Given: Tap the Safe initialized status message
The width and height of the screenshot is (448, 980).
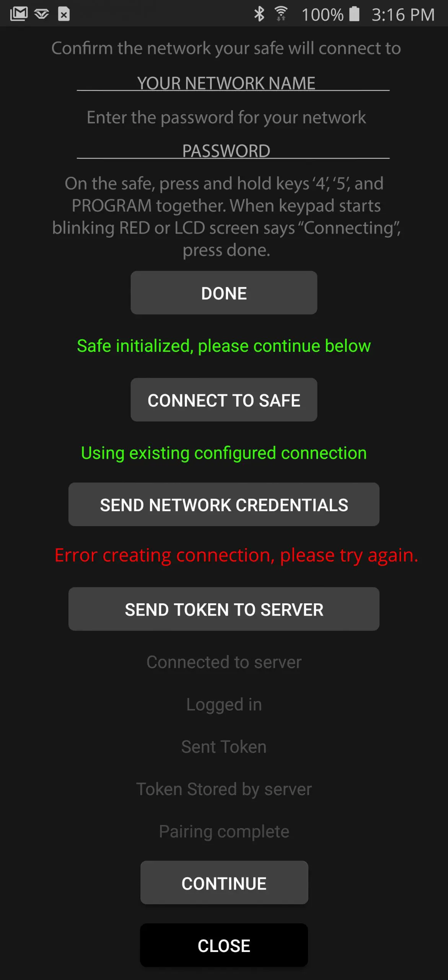Looking at the screenshot, I should pos(224,346).
